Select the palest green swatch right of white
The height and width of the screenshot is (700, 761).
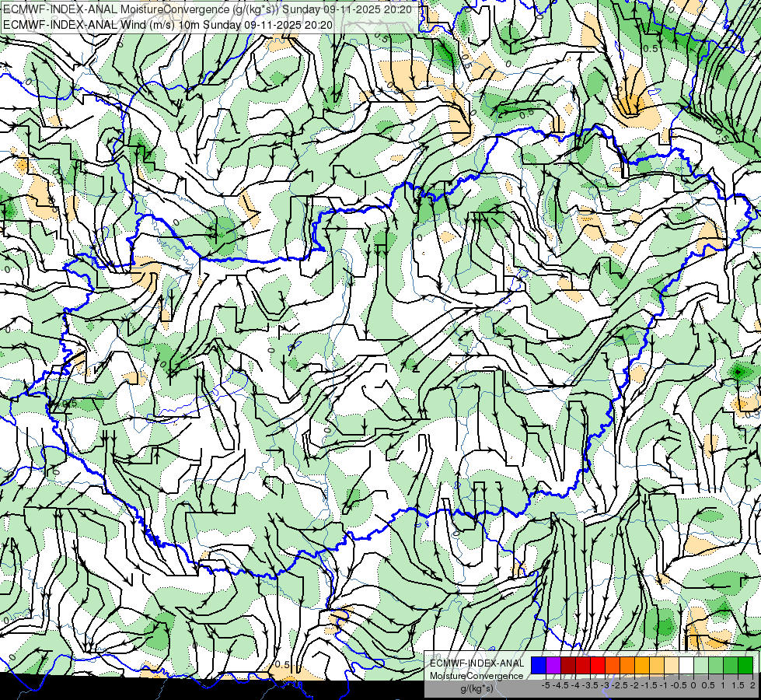[701, 665]
